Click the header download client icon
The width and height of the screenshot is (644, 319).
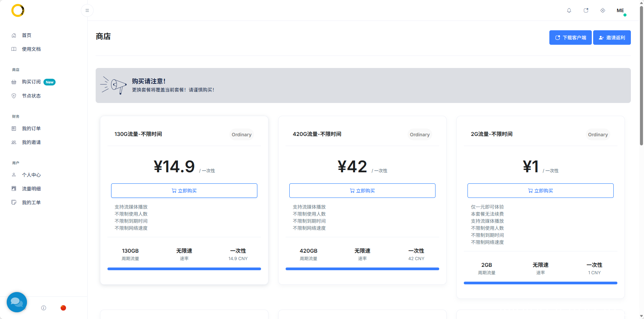[586, 10]
